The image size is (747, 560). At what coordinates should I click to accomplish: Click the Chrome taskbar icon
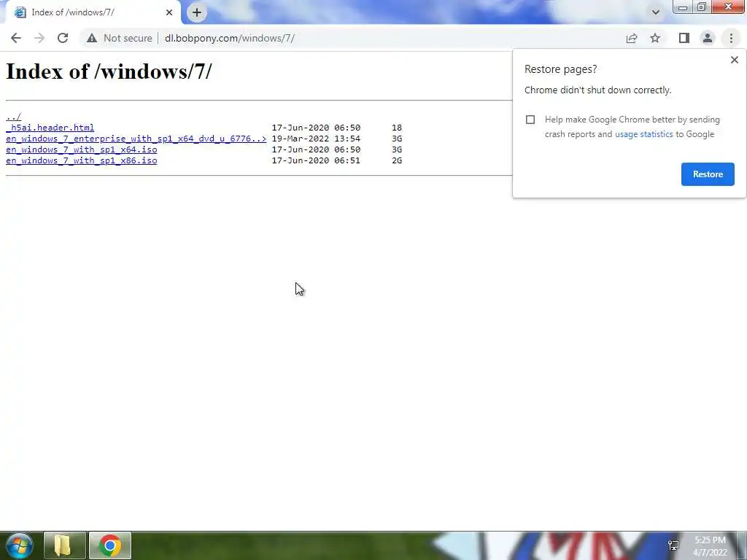point(109,545)
